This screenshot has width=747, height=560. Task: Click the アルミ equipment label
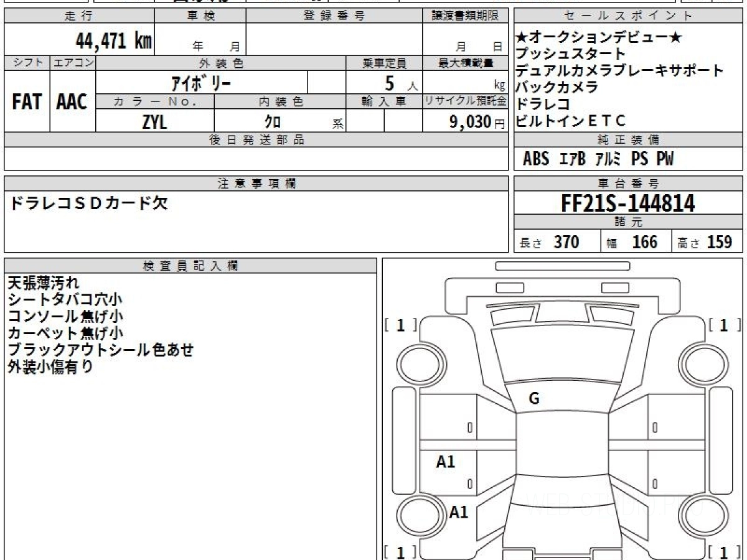click(x=608, y=159)
